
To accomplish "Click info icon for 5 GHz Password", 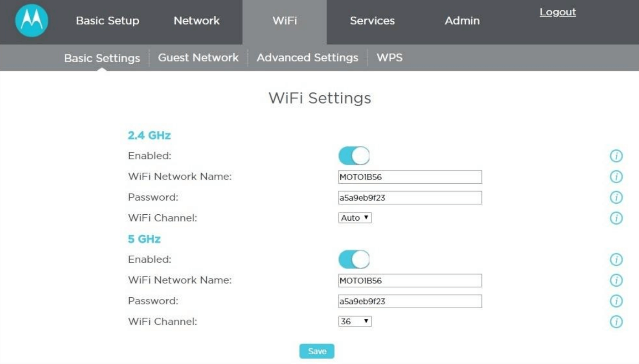I will point(616,301).
